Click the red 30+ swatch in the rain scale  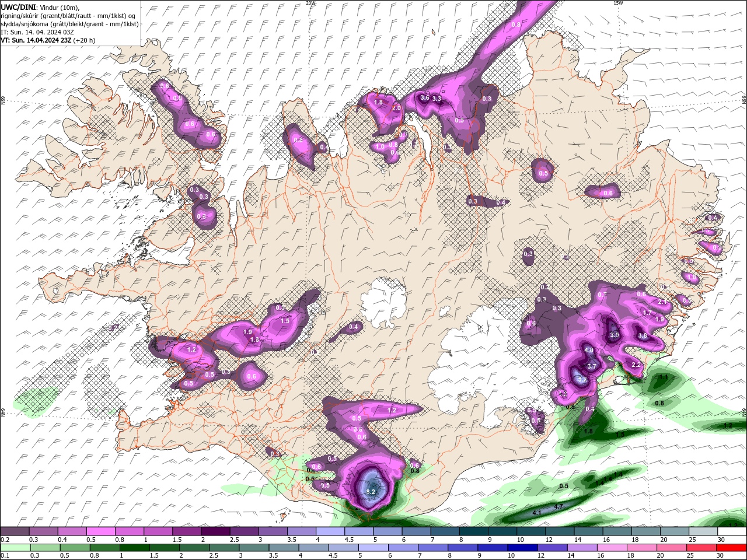pyautogui.click(x=732, y=548)
